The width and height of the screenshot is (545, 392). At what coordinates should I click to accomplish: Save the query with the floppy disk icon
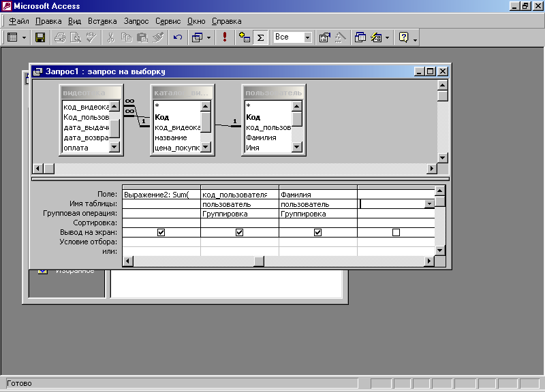coord(40,37)
